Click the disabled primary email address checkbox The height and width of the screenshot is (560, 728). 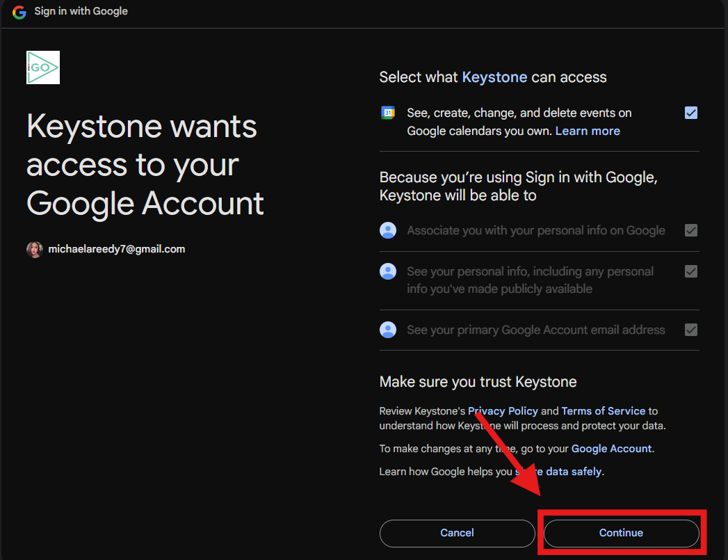click(691, 330)
